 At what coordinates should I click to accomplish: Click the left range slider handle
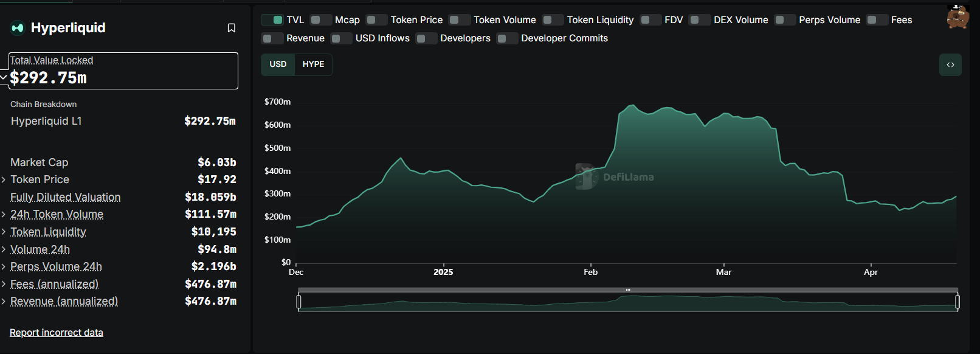point(298,302)
